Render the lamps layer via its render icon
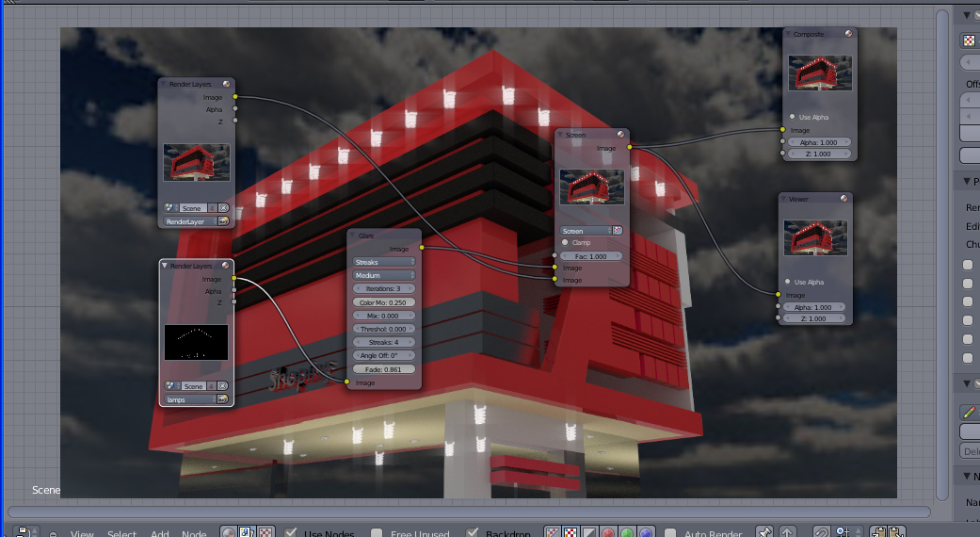The image size is (980, 537). pos(222,399)
